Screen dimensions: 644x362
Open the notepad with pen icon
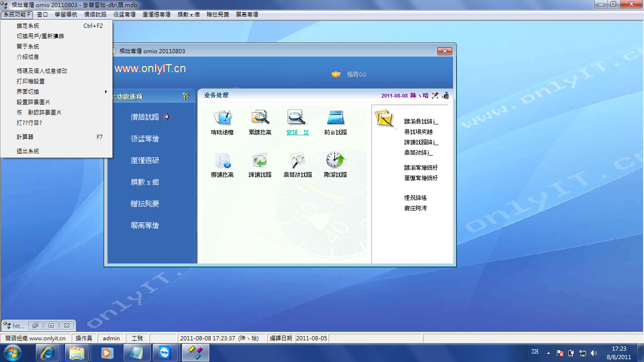click(x=222, y=117)
